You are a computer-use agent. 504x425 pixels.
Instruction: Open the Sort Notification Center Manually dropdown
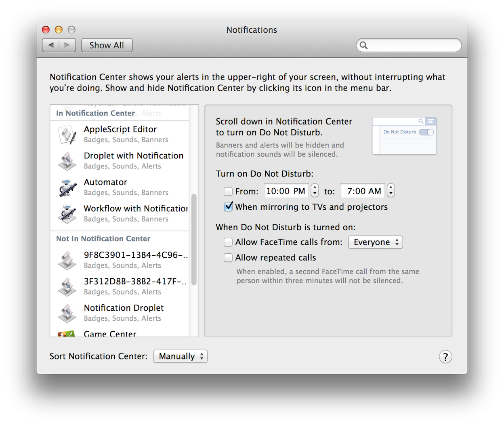pos(180,356)
